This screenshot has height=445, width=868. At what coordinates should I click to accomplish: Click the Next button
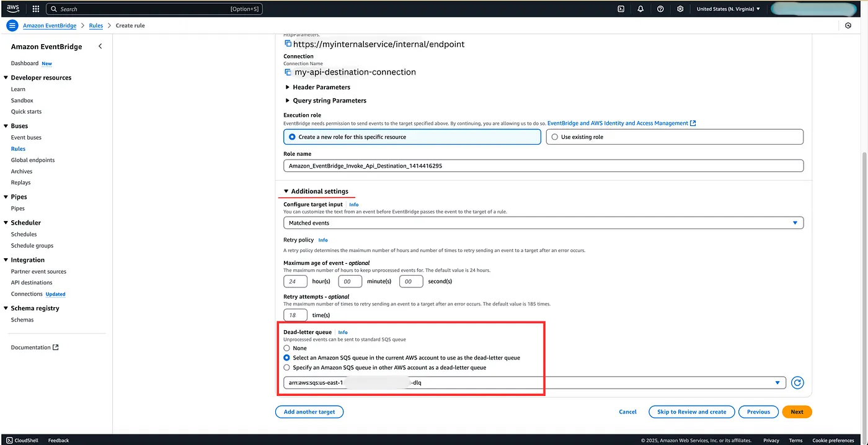[x=797, y=411]
